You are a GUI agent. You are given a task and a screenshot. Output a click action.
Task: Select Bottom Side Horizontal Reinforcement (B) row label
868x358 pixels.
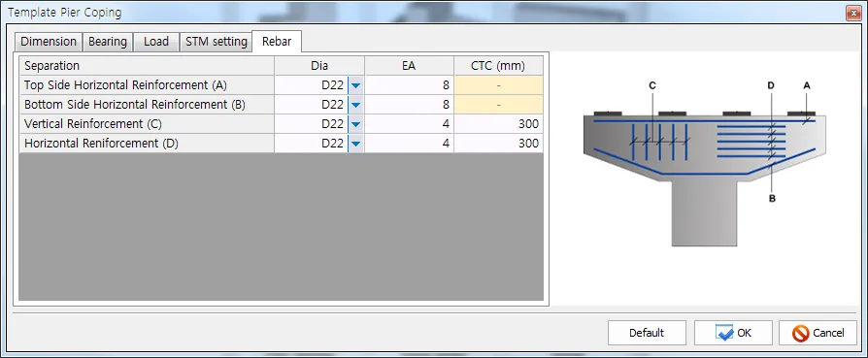(x=147, y=105)
